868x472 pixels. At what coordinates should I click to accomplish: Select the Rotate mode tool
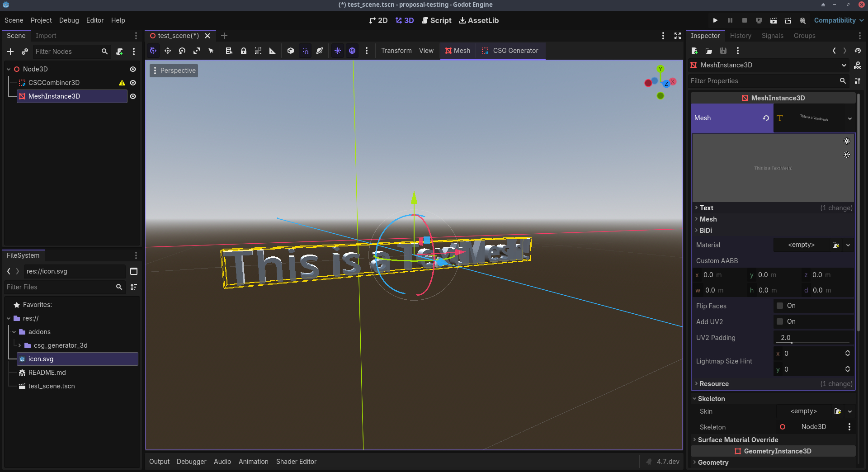click(182, 51)
